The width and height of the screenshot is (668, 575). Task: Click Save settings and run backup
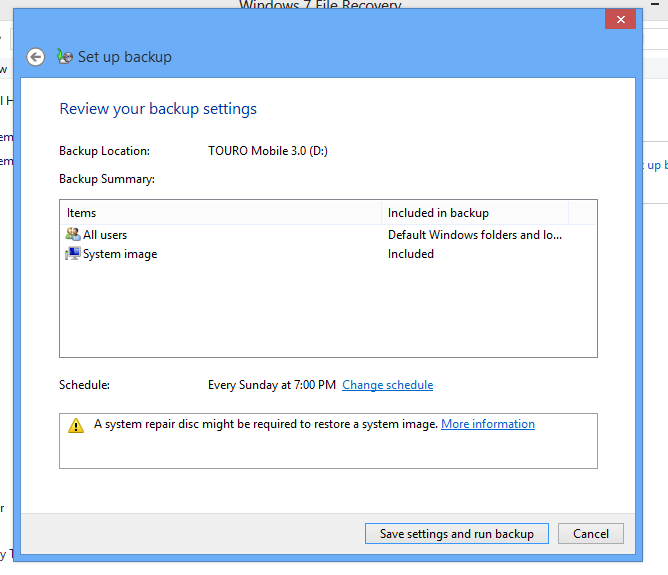click(x=457, y=534)
